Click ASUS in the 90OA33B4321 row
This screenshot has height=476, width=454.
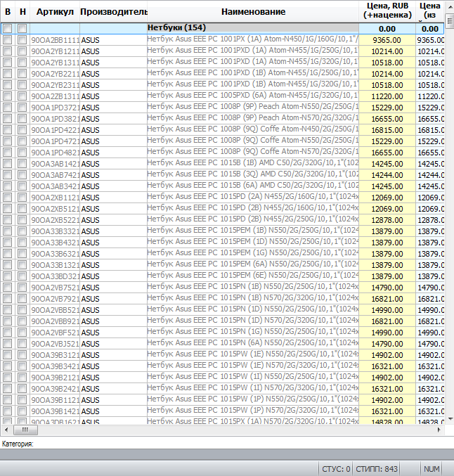pos(90,243)
